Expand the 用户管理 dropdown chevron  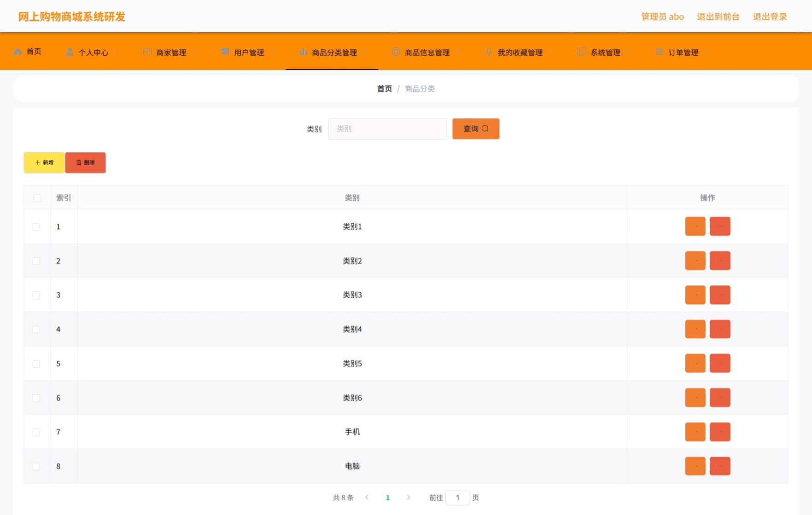(272, 52)
